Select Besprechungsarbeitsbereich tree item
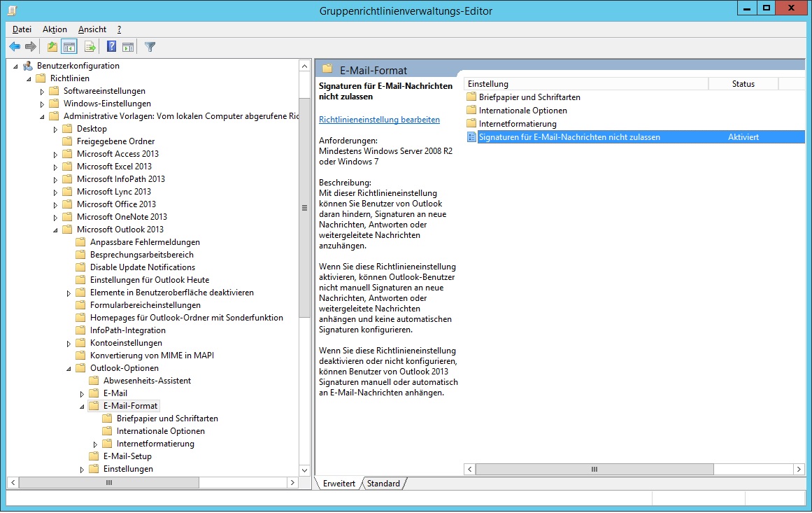Image resolution: width=812 pixels, height=513 pixels. 142,255
